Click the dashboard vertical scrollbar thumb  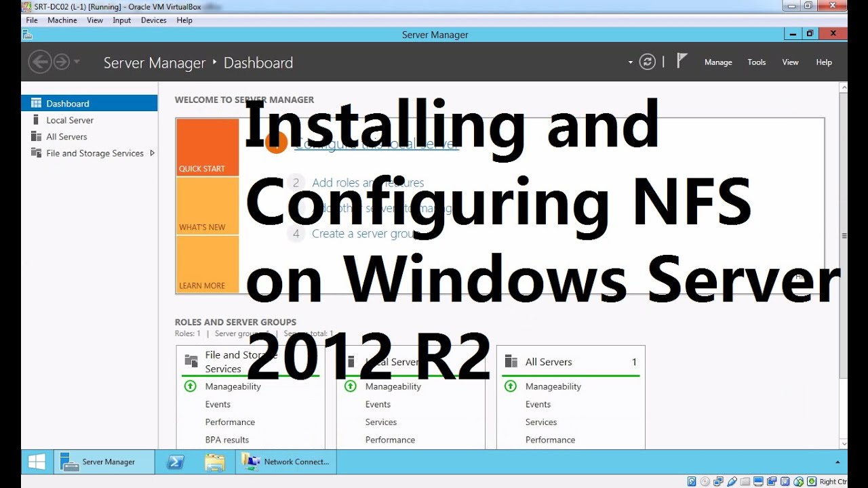[x=844, y=236]
